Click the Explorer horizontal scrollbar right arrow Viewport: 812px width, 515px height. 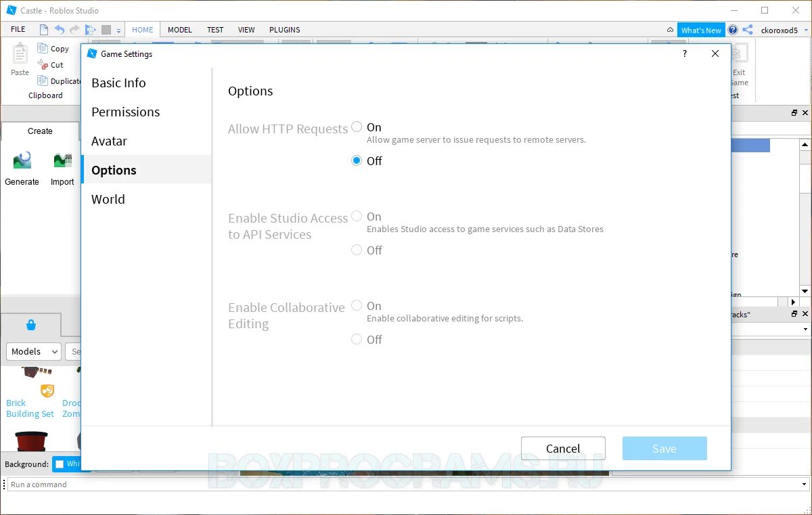coord(793,302)
